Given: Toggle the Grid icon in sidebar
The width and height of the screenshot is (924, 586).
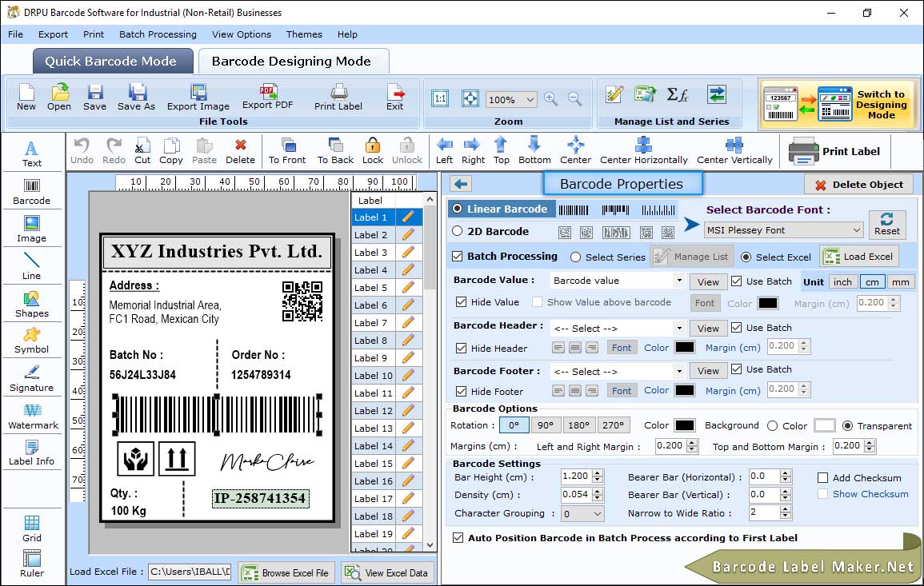Looking at the screenshot, I should coord(32,529).
